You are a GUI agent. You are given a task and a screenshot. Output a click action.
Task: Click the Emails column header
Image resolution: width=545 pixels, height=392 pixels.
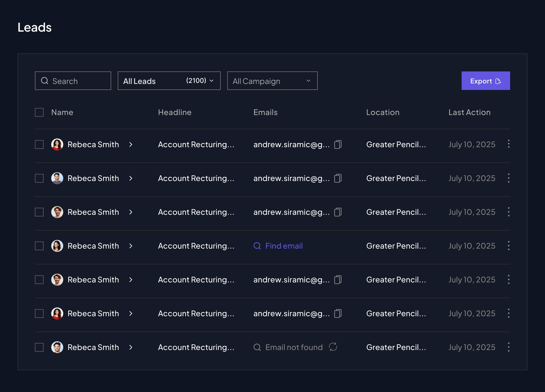coord(265,112)
